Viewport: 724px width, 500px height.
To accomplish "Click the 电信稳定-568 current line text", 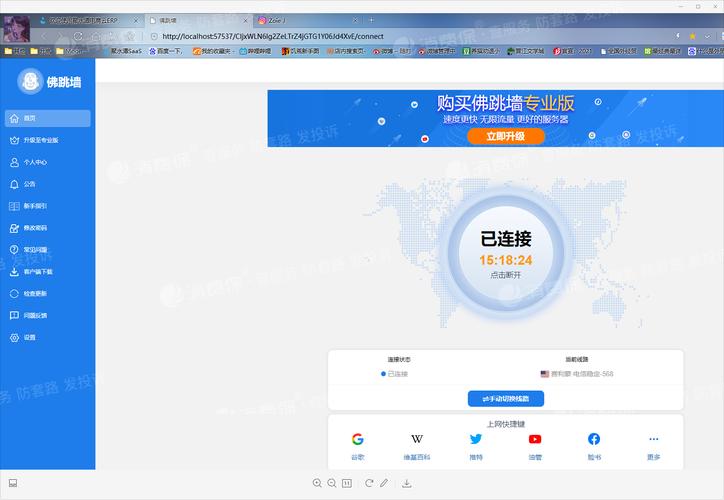I will point(593,374).
